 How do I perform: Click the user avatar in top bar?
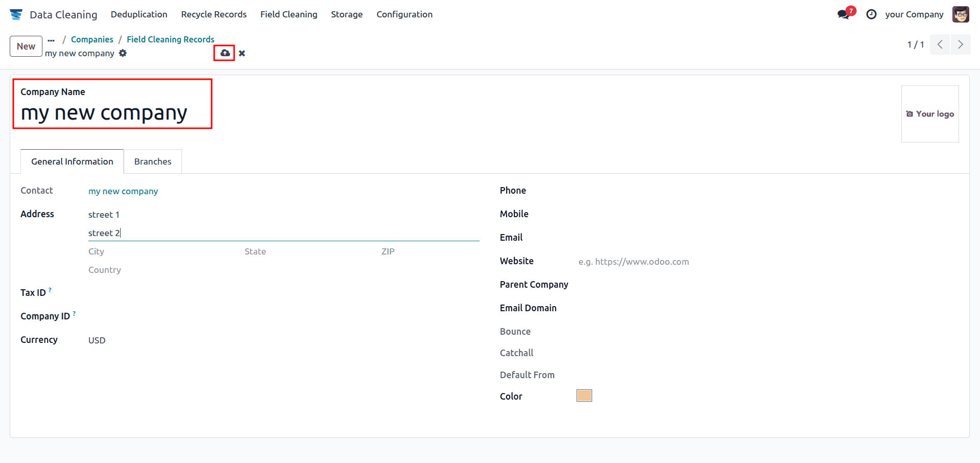point(961,14)
